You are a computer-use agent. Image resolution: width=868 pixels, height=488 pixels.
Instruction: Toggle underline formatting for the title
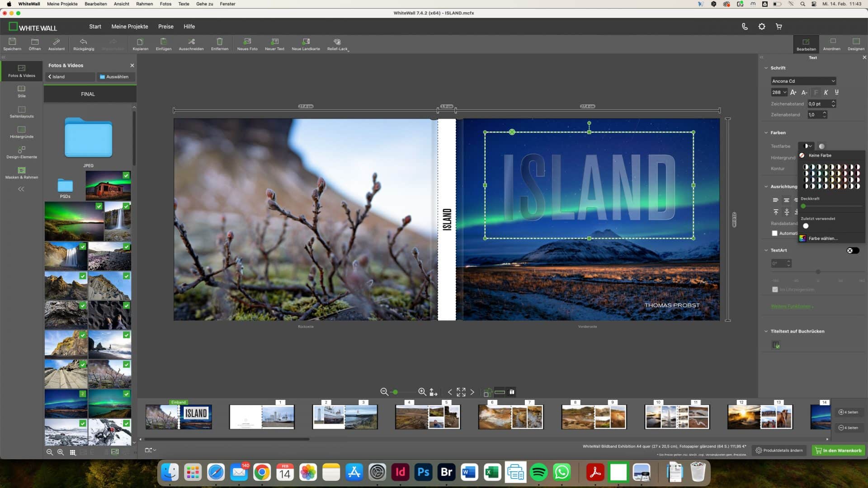pyautogui.click(x=836, y=92)
